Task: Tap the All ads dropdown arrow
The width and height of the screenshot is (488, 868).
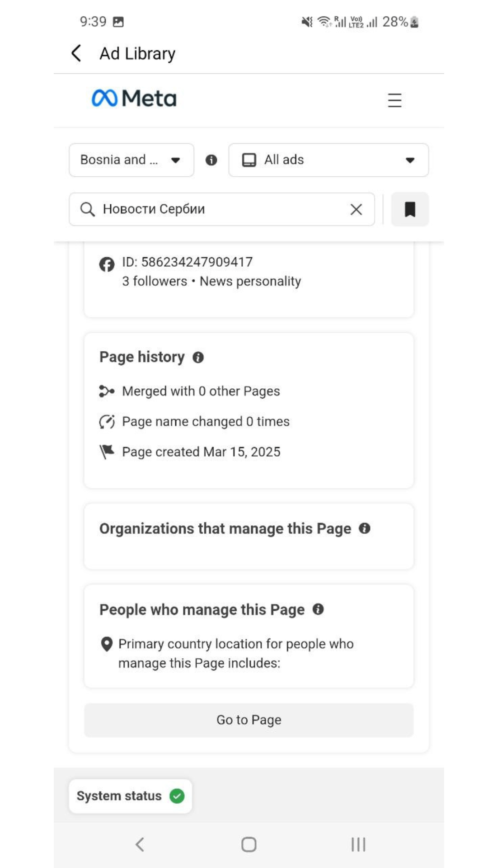Action: tap(410, 160)
